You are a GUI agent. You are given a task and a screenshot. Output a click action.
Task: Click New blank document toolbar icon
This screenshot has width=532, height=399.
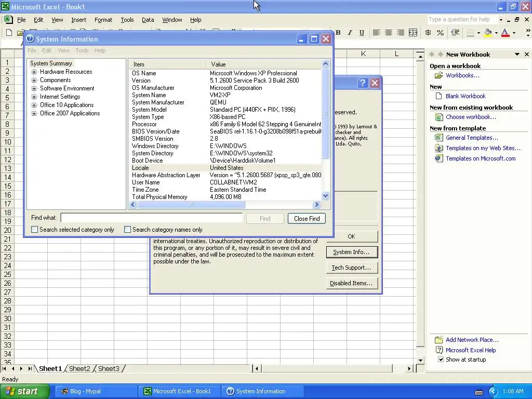point(9,33)
